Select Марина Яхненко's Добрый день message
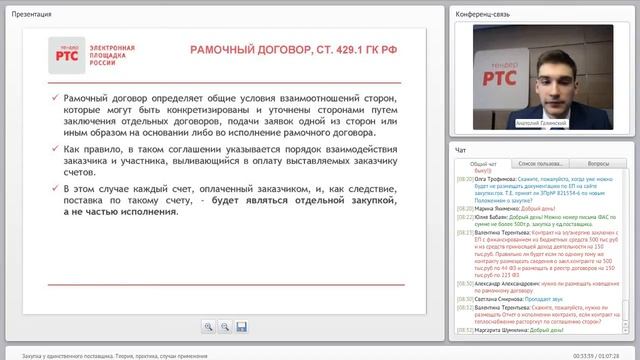This screenshot has width=640, height=360. click(x=506, y=209)
